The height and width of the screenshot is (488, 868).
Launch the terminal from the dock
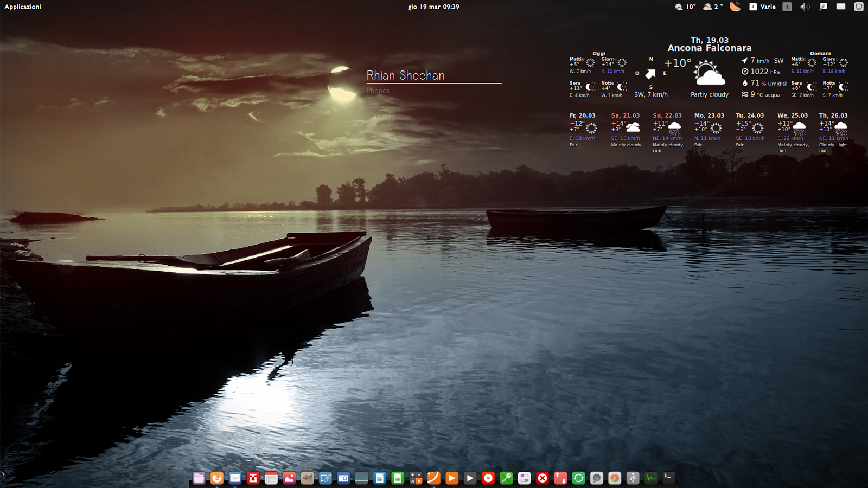tap(669, 478)
